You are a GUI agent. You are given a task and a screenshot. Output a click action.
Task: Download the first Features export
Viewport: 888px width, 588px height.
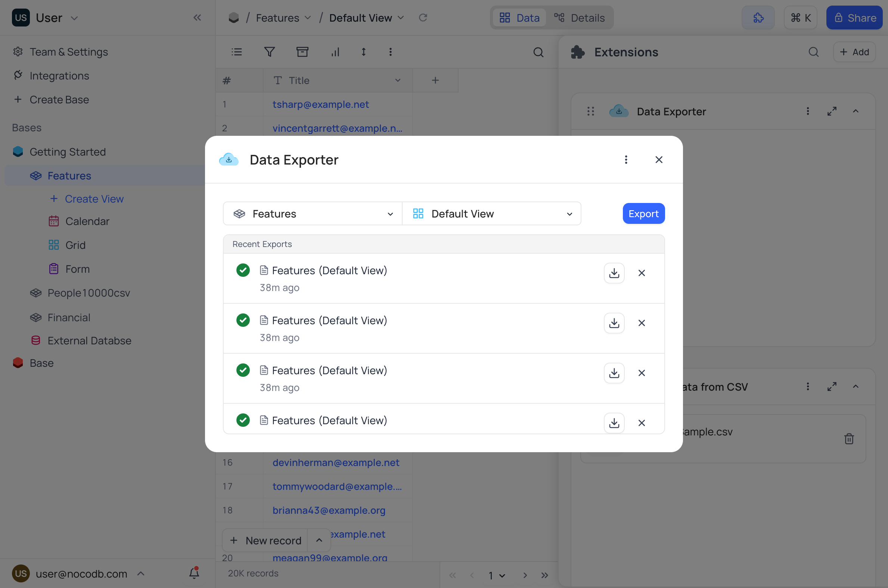[614, 273]
